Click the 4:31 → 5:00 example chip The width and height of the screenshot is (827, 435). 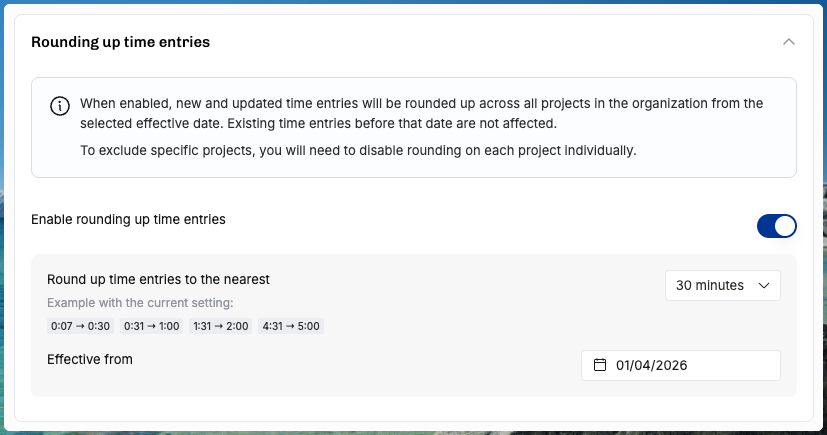pyautogui.click(x=291, y=326)
